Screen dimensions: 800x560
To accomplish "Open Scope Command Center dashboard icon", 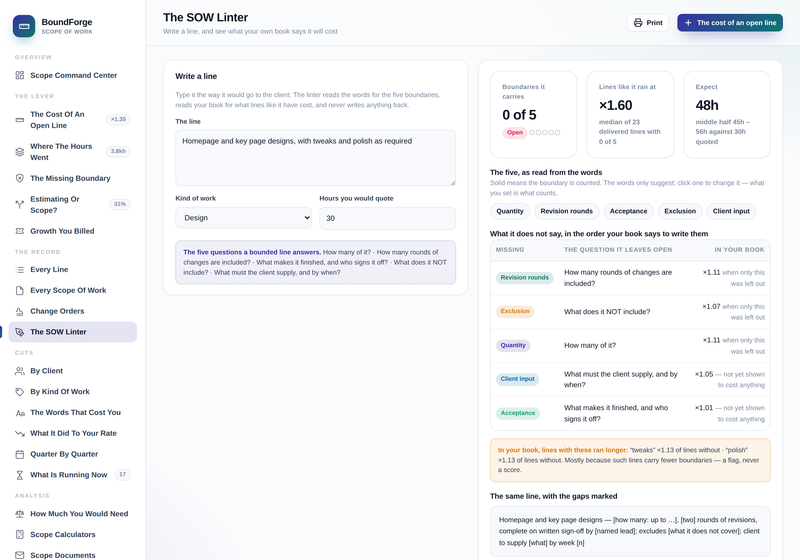I will point(19,75).
